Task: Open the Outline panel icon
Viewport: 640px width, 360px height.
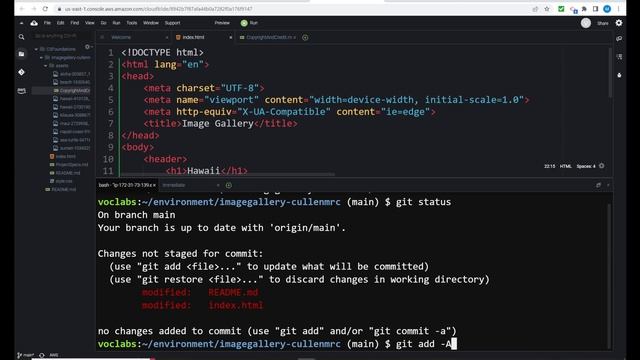Action: point(619,57)
